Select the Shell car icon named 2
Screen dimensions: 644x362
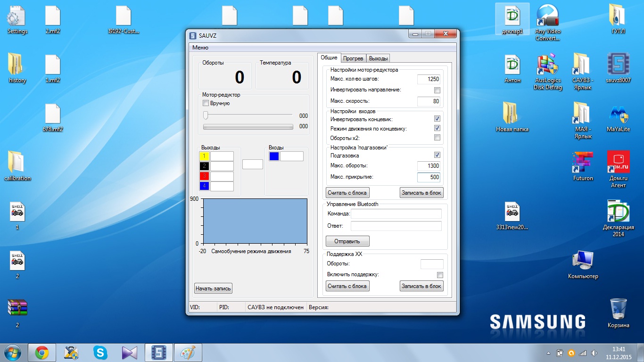click(x=17, y=265)
